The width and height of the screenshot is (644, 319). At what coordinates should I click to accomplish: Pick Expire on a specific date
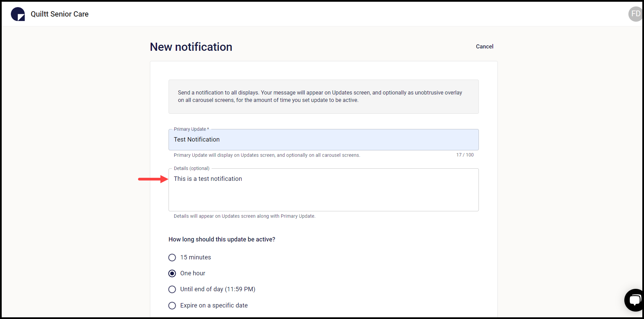pos(172,305)
